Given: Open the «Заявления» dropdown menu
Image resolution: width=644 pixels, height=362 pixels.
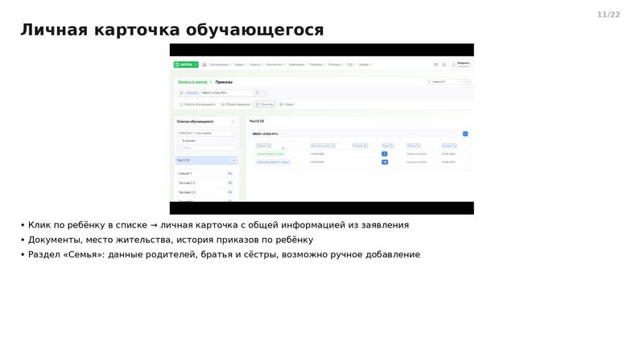Looking at the screenshot, I should (x=298, y=64).
